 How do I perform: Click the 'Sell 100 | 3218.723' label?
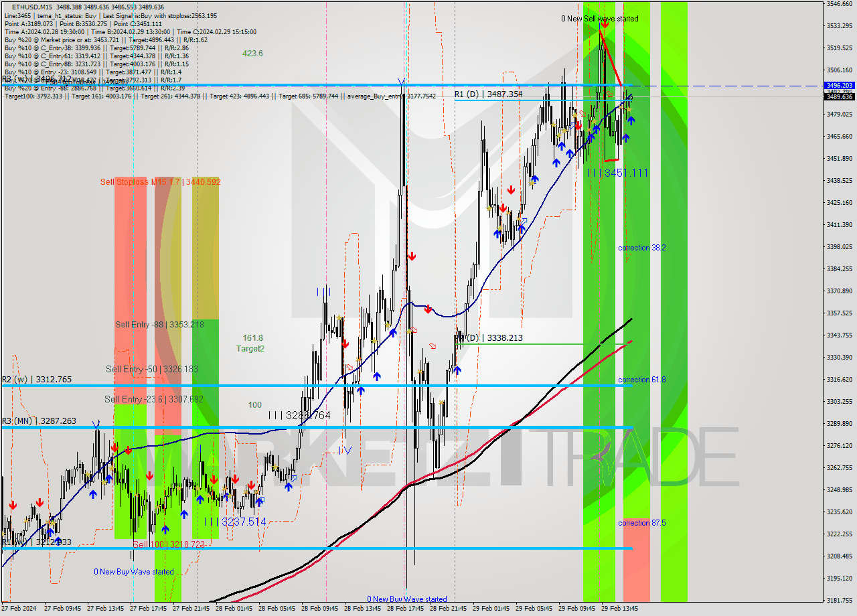pos(168,545)
